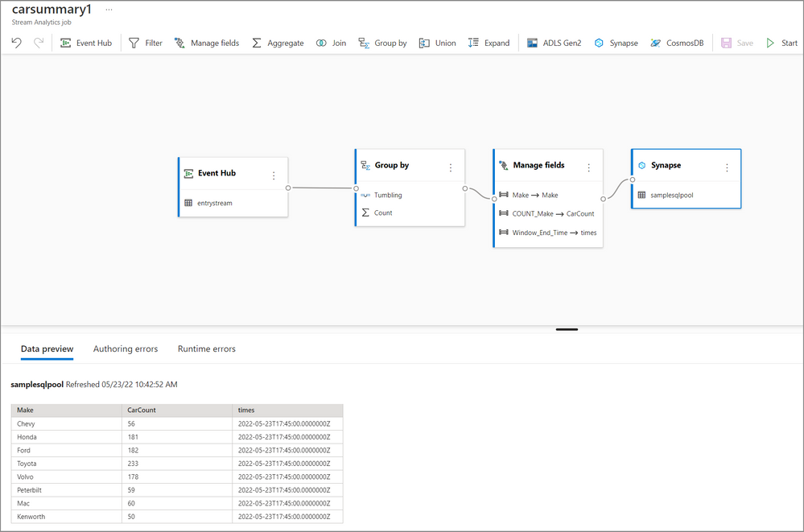Add a CosmosDB output

[x=677, y=43]
